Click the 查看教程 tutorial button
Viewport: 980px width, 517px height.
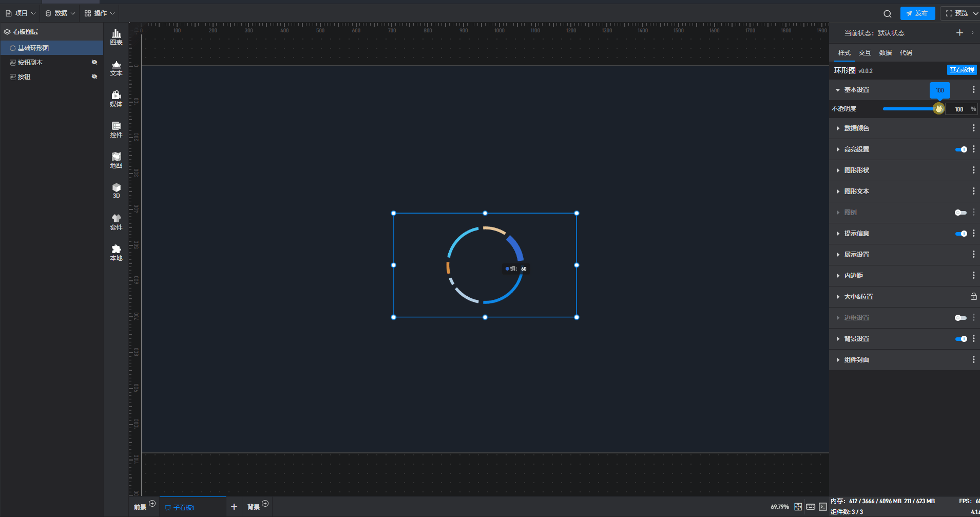tap(962, 70)
